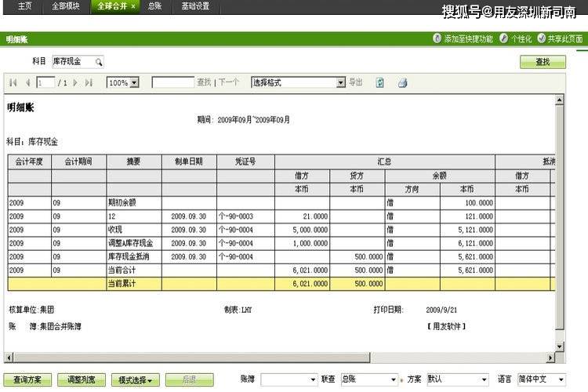Click 添加至快捷功能 shortcut icon
Screen dimensions: 588x392
[437, 38]
